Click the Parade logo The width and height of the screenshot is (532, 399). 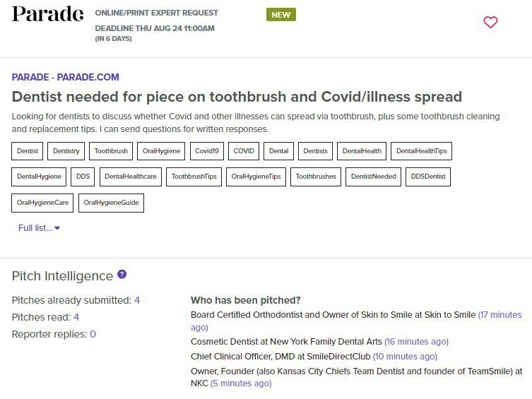click(47, 15)
